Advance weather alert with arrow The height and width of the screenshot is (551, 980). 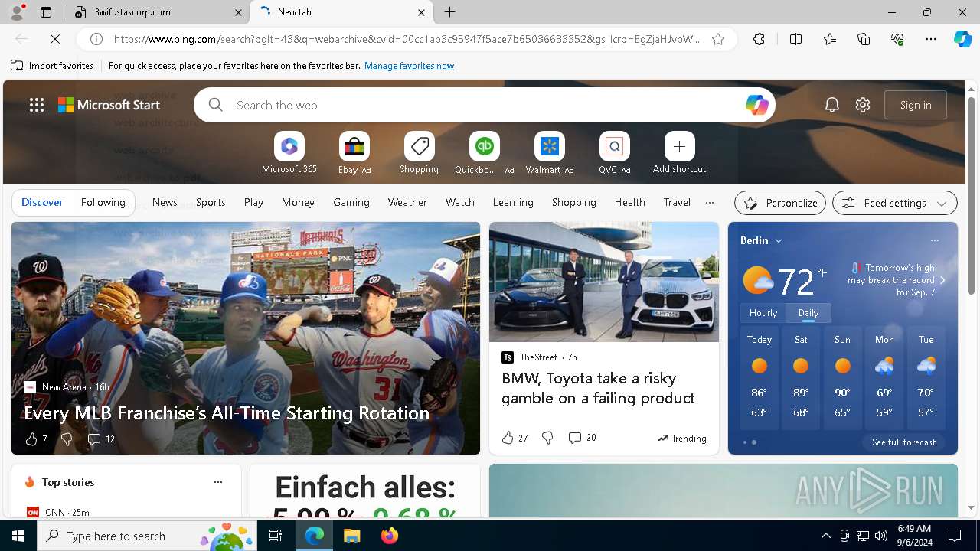[942, 280]
